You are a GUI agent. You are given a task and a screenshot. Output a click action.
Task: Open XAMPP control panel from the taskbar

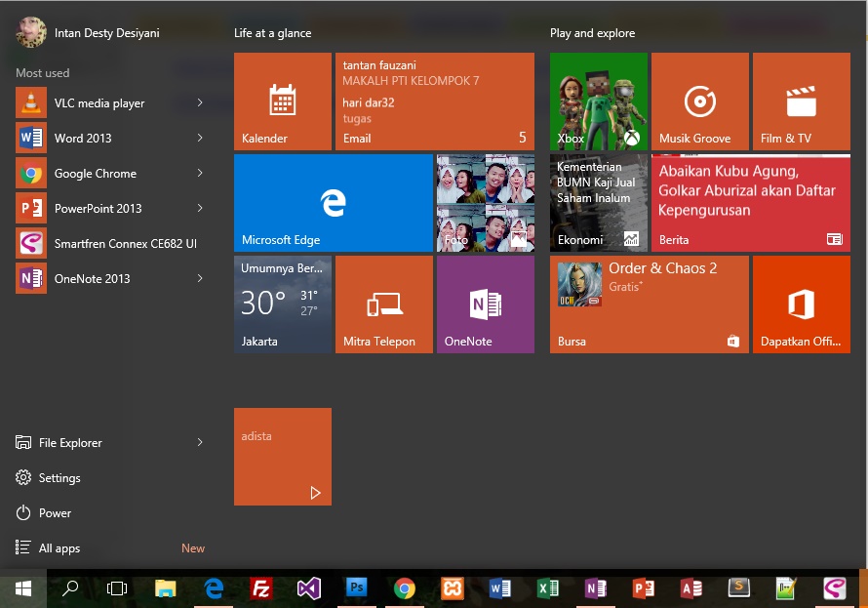pos(452,588)
